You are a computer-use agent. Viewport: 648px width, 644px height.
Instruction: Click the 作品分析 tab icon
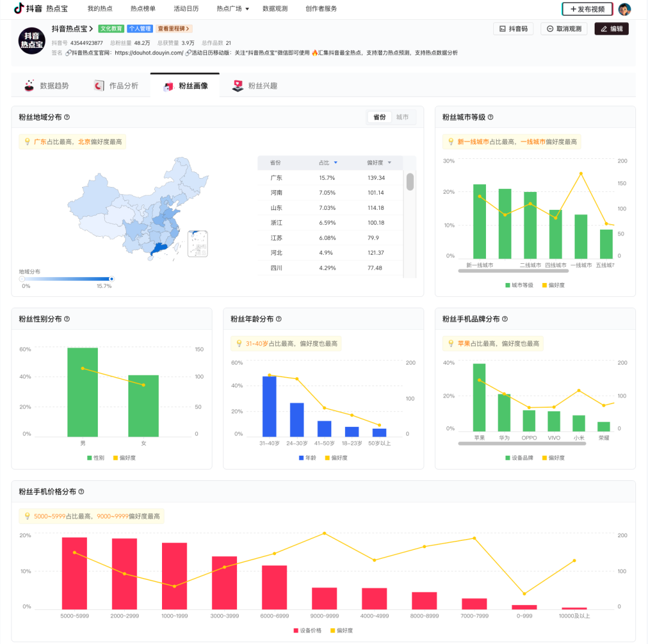99,86
